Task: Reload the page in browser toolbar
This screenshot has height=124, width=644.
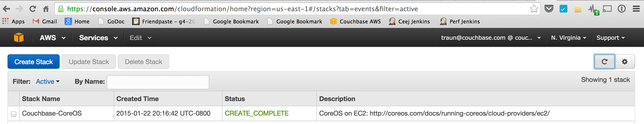Action: pyautogui.click(x=33, y=9)
